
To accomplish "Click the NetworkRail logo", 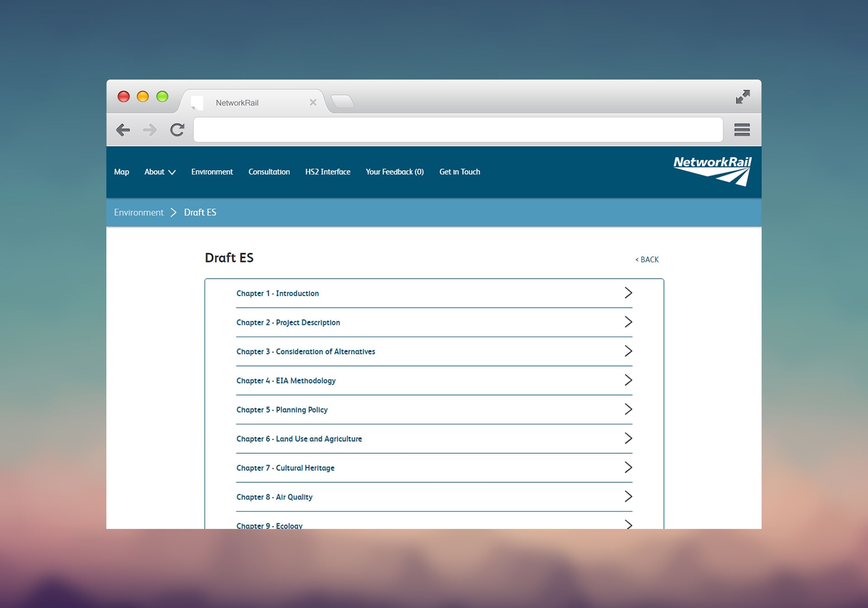I will (712, 171).
